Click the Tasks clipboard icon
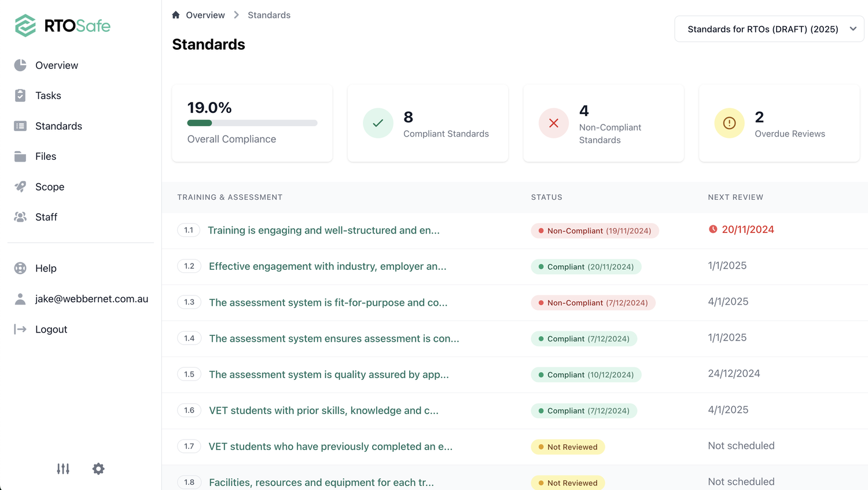 click(20, 96)
